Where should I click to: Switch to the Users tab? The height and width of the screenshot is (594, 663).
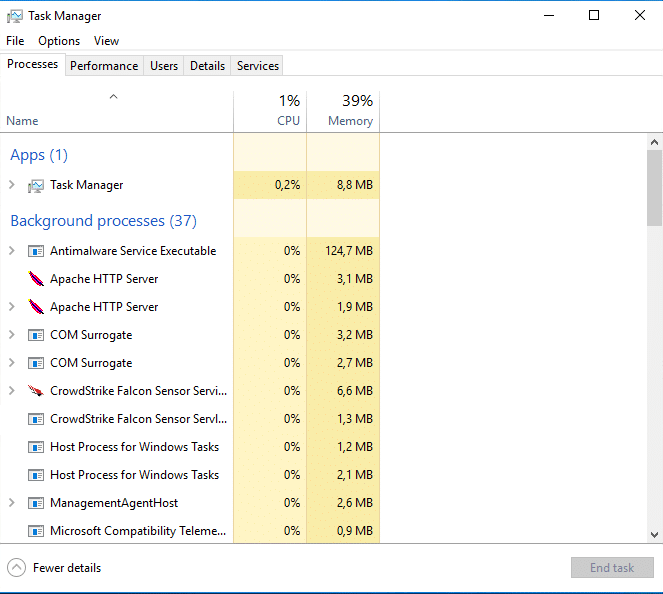[164, 66]
